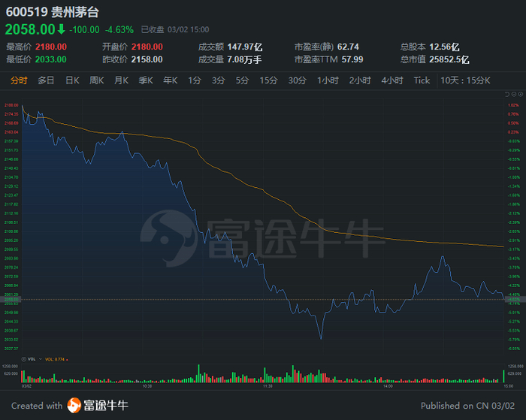526x420 pixels.
Task: Select the 10天：15分K preset
Action: pyautogui.click(x=466, y=80)
